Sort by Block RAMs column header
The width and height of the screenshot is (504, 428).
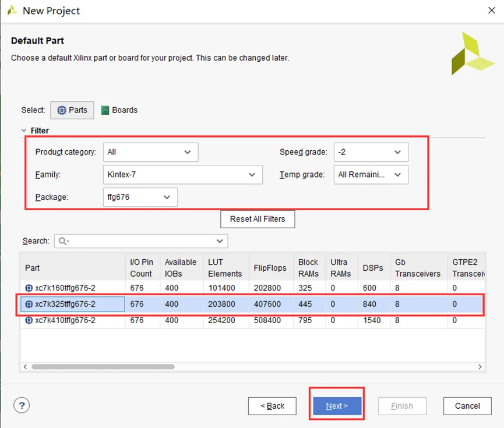309,268
